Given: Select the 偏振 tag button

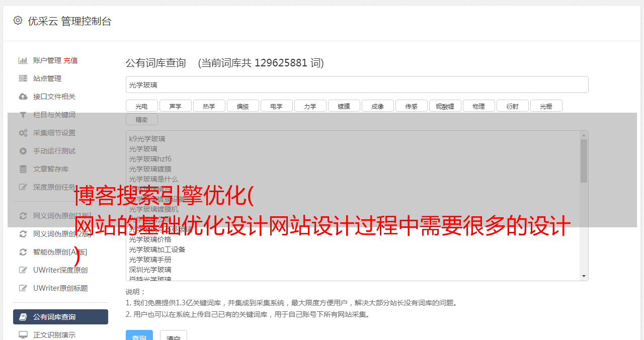Looking at the screenshot, I should coord(243,106).
